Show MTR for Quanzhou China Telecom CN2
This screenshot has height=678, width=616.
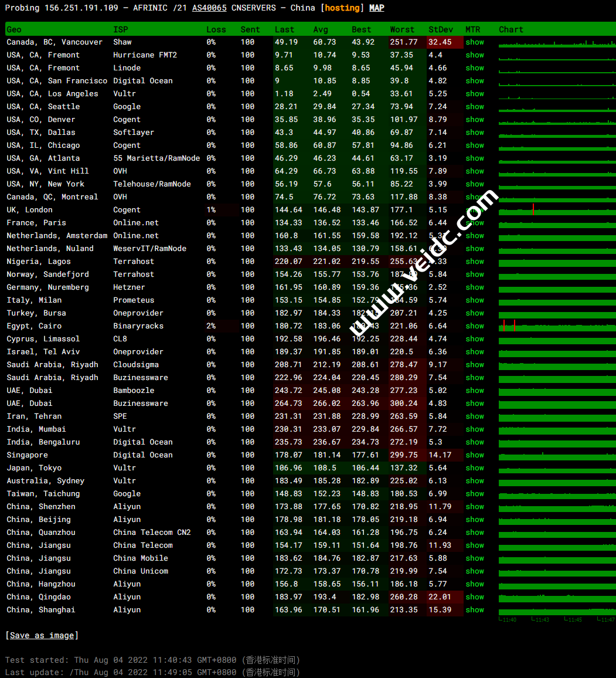point(475,533)
